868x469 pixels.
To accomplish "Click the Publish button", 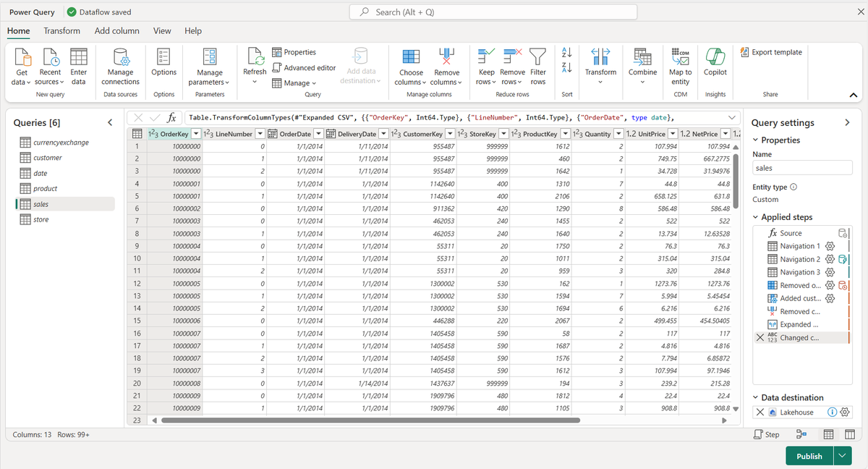I will pyautogui.click(x=809, y=456).
